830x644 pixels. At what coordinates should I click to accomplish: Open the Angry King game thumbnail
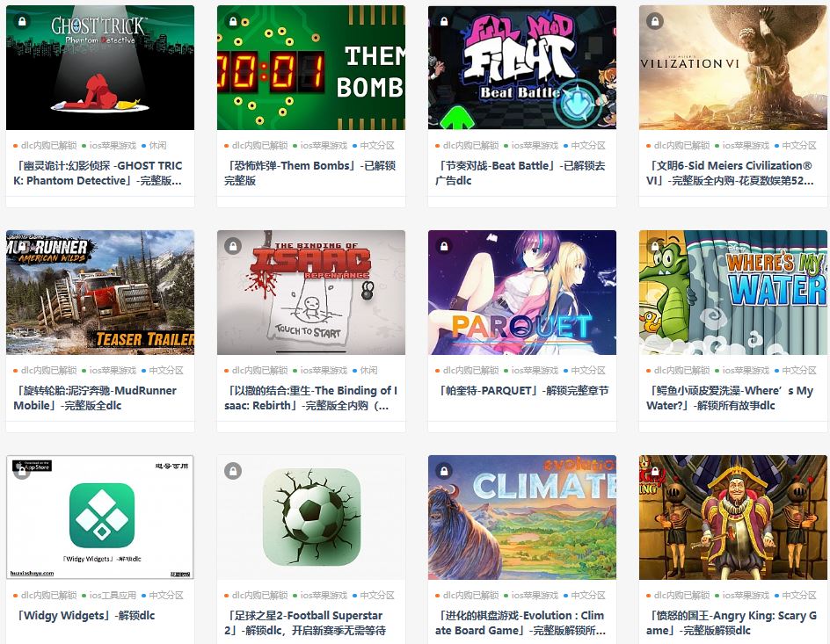click(x=733, y=517)
